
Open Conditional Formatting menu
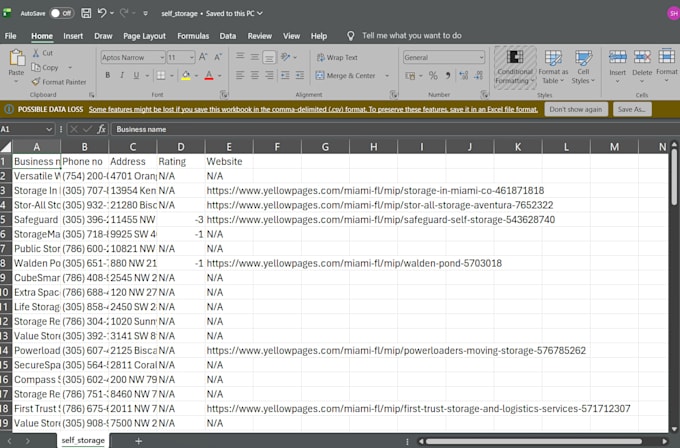[515, 67]
